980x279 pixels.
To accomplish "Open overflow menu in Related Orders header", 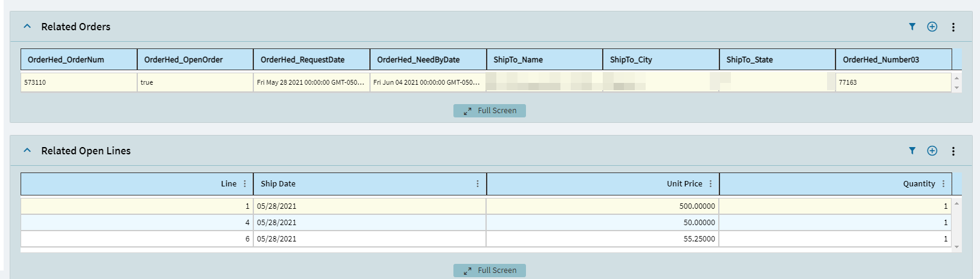I will (x=953, y=27).
